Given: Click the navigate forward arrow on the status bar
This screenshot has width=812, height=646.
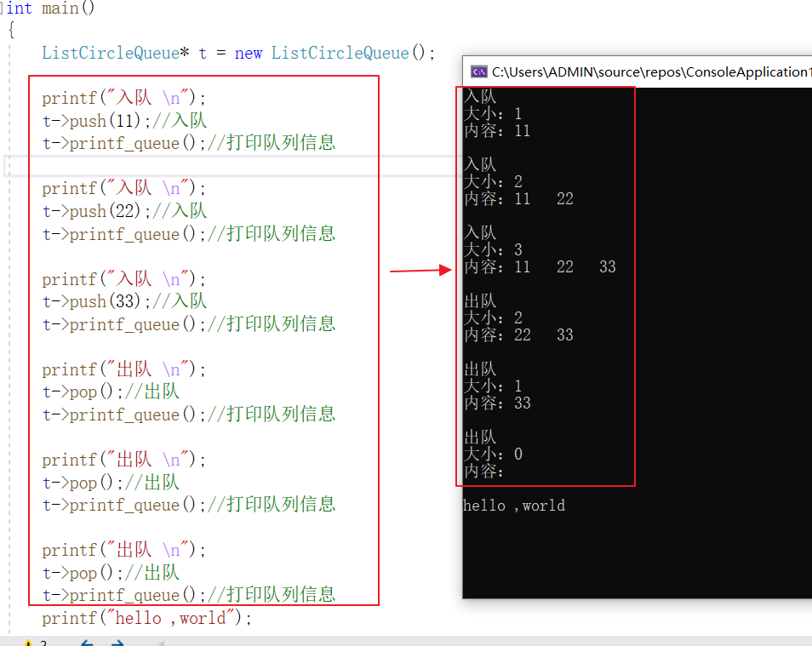Looking at the screenshot, I should pos(117,643).
